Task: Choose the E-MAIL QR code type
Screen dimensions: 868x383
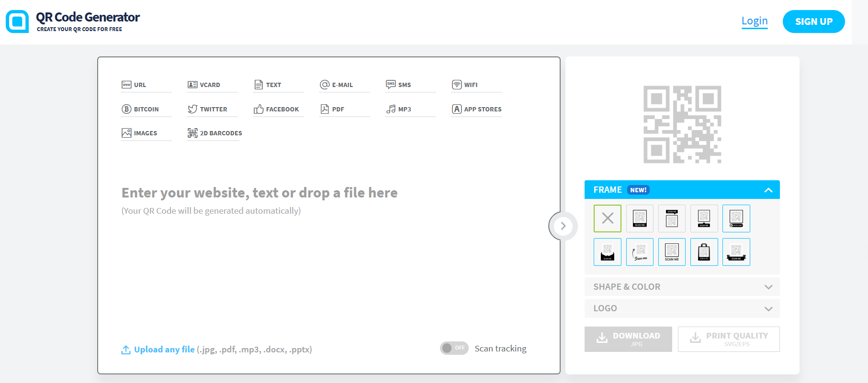Action: tap(344, 85)
